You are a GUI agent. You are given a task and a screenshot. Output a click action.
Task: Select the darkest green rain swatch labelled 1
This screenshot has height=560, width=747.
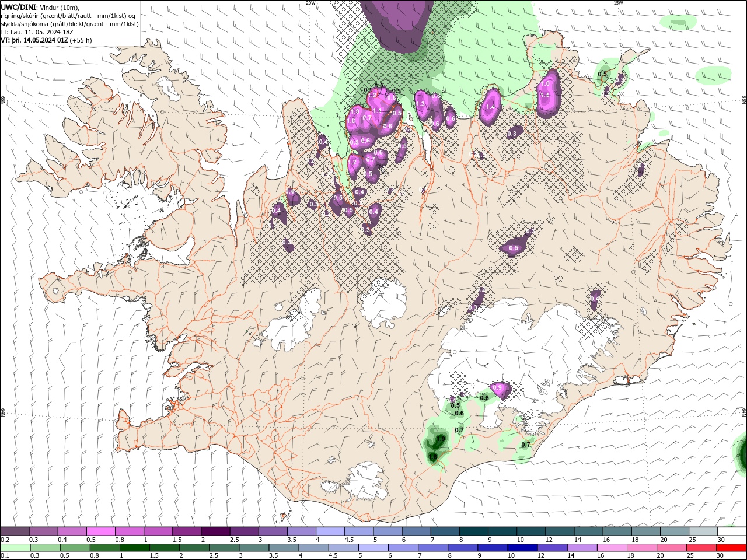(x=135, y=548)
